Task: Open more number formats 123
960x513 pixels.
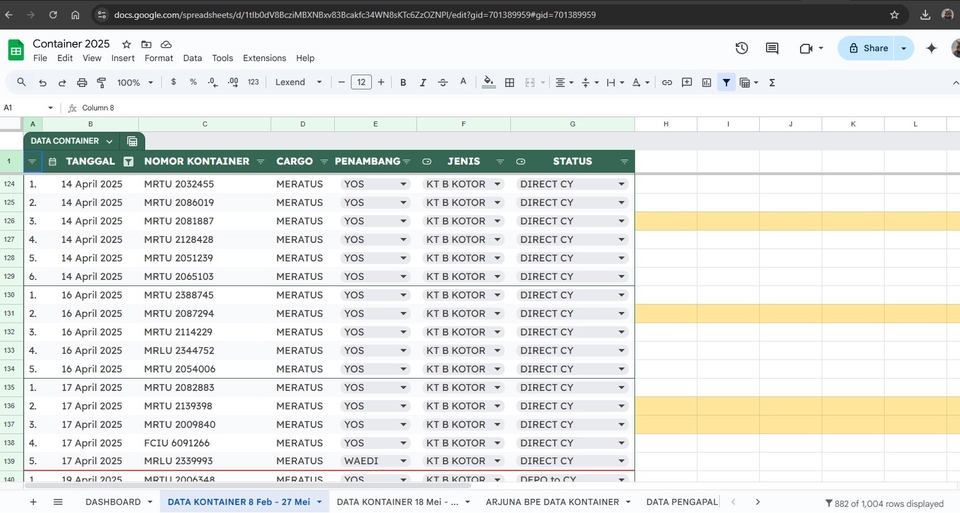Action: [253, 82]
